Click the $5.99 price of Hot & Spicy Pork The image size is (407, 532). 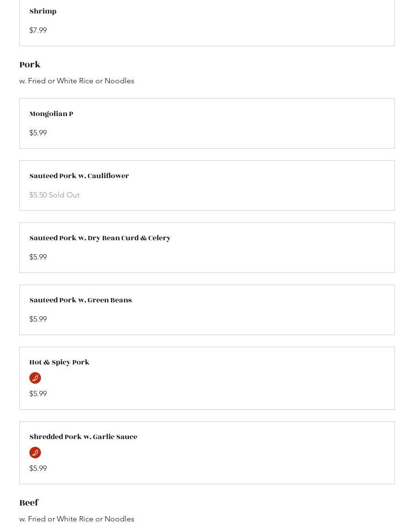(38, 394)
